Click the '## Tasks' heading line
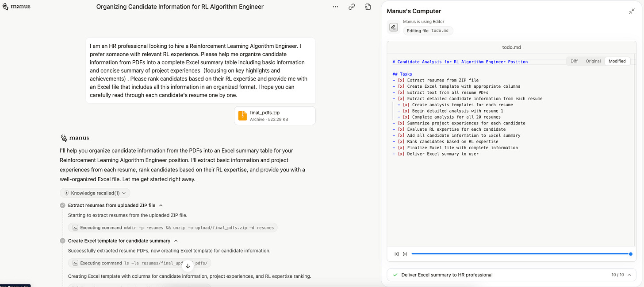 tap(402, 74)
